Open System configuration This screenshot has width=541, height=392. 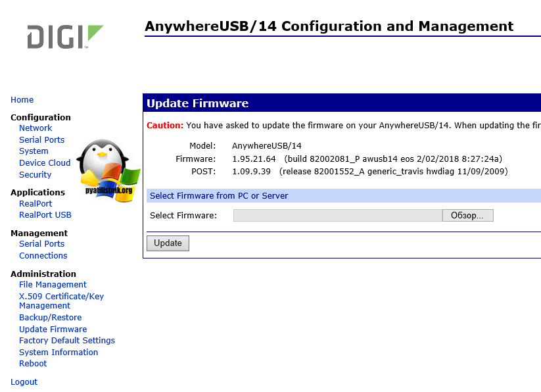coord(34,151)
